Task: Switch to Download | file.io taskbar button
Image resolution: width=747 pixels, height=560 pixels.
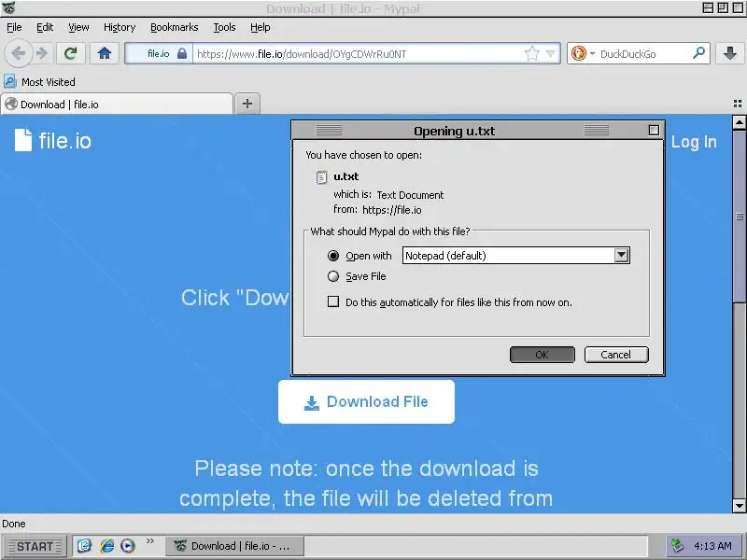Action: pyautogui.click(x=235, y=546)
